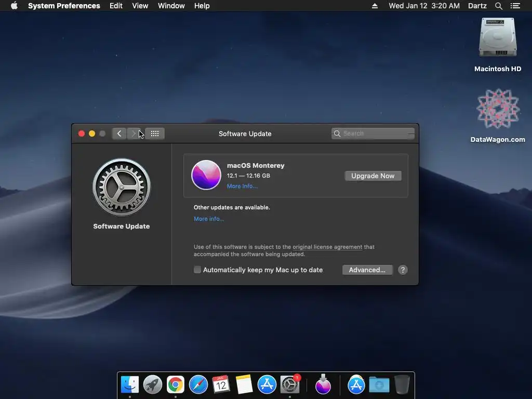Viewport: 532px width, 399px height.
Task: Open the Edit menu
Action: tap(116, 6)
